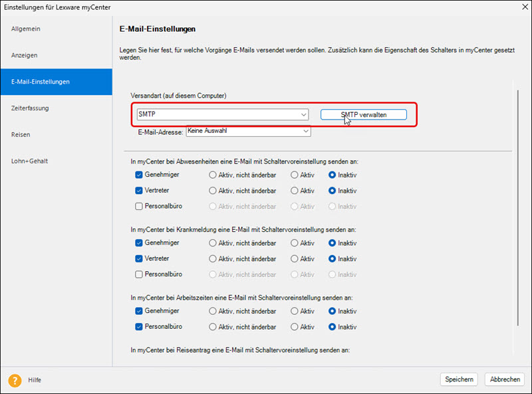Select Lohn+Gehalt in the sidebar

(x=29, y=161)
